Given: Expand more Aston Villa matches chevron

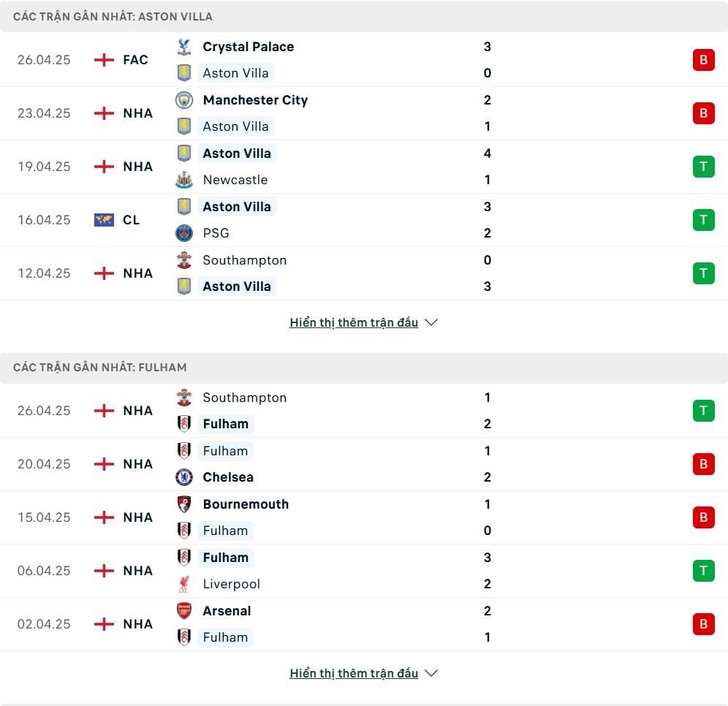Looking at the screenshot, I should tap(431, 322).
